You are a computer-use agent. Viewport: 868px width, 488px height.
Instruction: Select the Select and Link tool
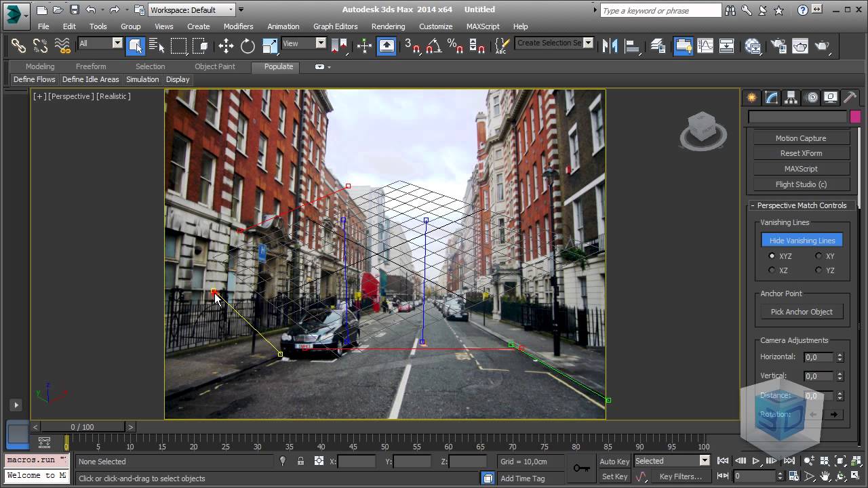18,45
